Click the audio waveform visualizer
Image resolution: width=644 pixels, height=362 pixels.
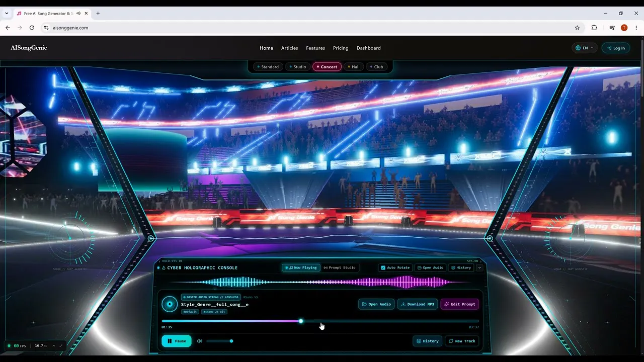click(319, 282)
